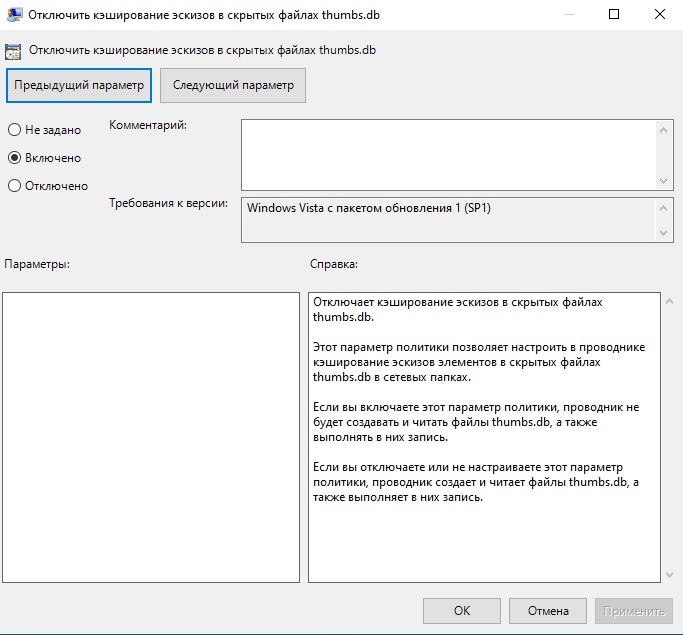This screenshot has height=635, width=683.
Task: Maximize the policy settings window
Action: coord(614,15)
